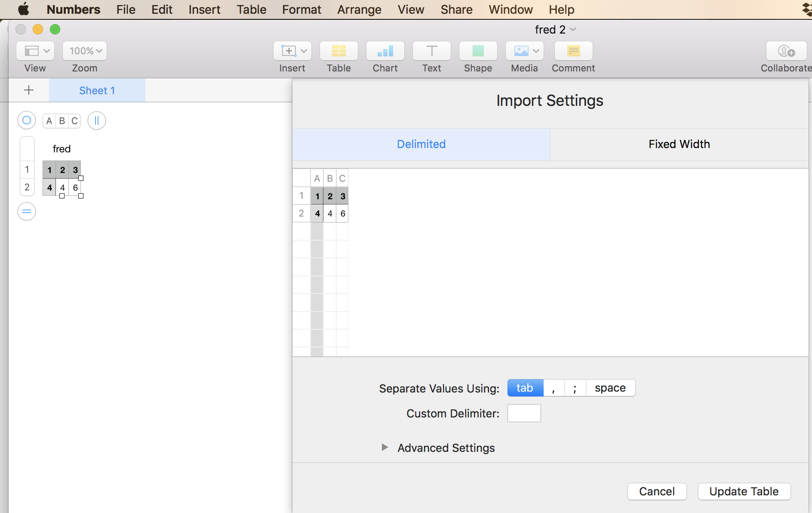Click the Collaborate toolbar icon
This screenshot has width=812, height=513.
[787, 51]
